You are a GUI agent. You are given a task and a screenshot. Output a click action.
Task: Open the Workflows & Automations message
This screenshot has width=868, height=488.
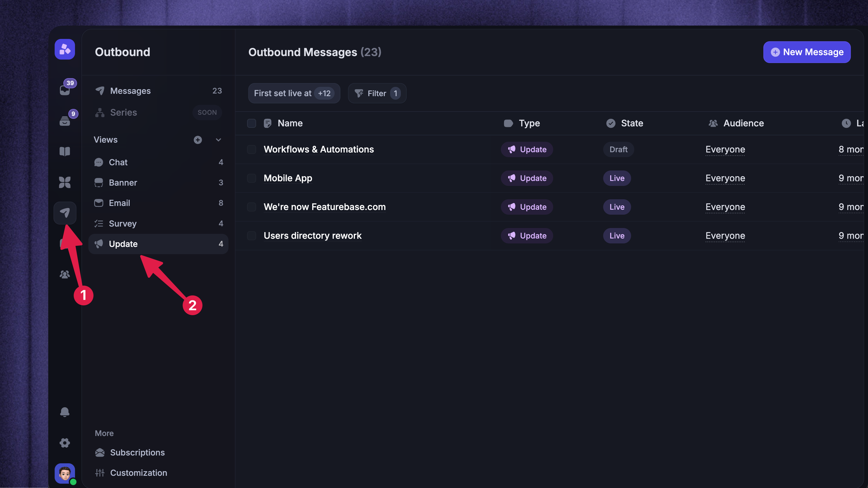319,150
